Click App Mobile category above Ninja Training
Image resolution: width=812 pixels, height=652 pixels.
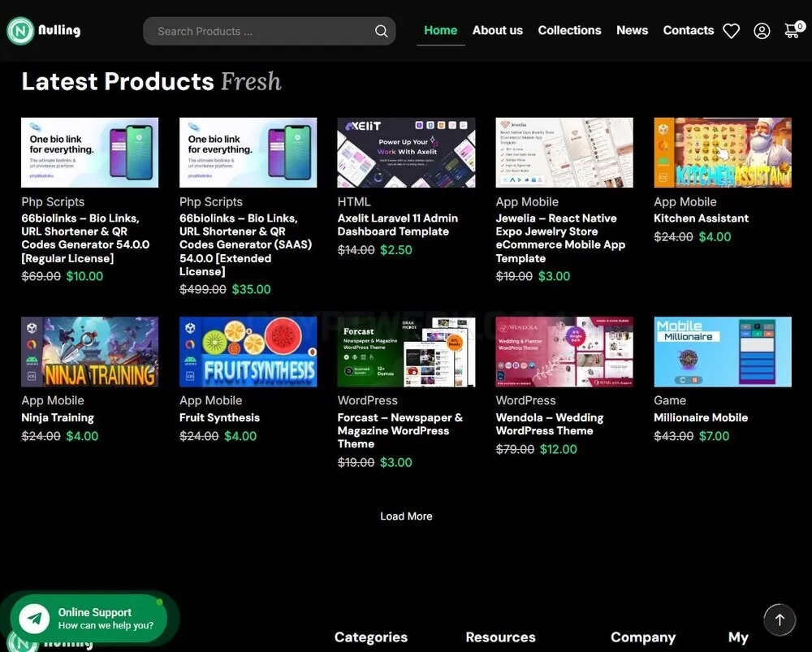pos(53,400)
